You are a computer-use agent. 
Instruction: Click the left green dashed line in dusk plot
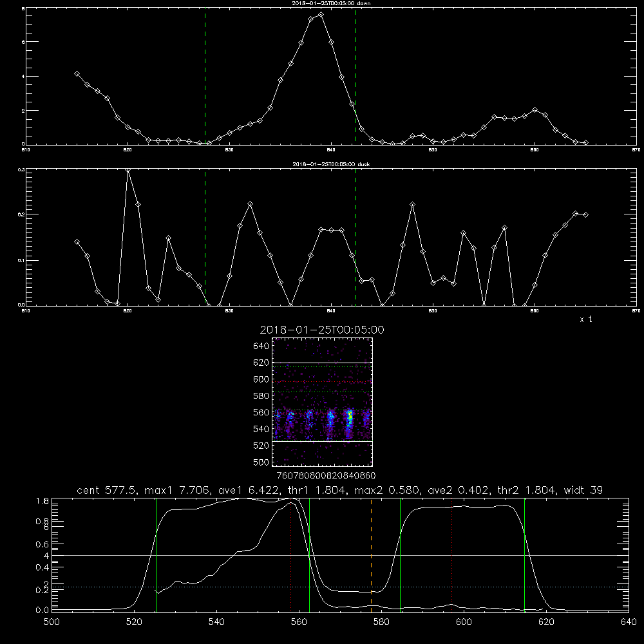pos(205,238)
